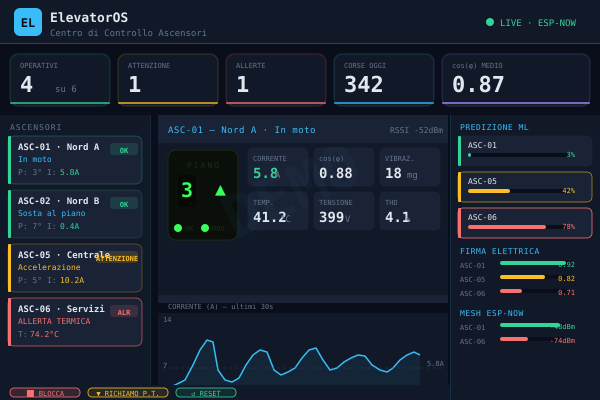Click the RESET button
Screen dimensions: 600x400
coord(206,393)
